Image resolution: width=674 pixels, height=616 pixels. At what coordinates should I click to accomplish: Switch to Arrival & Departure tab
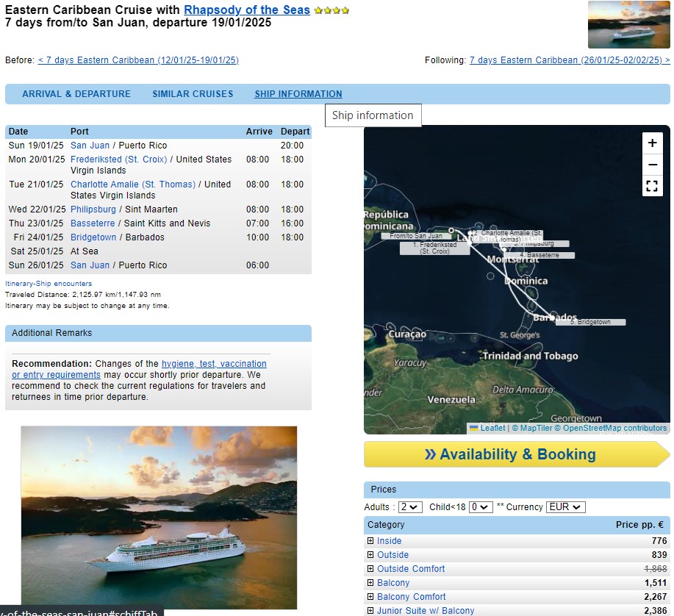(76, 93)
